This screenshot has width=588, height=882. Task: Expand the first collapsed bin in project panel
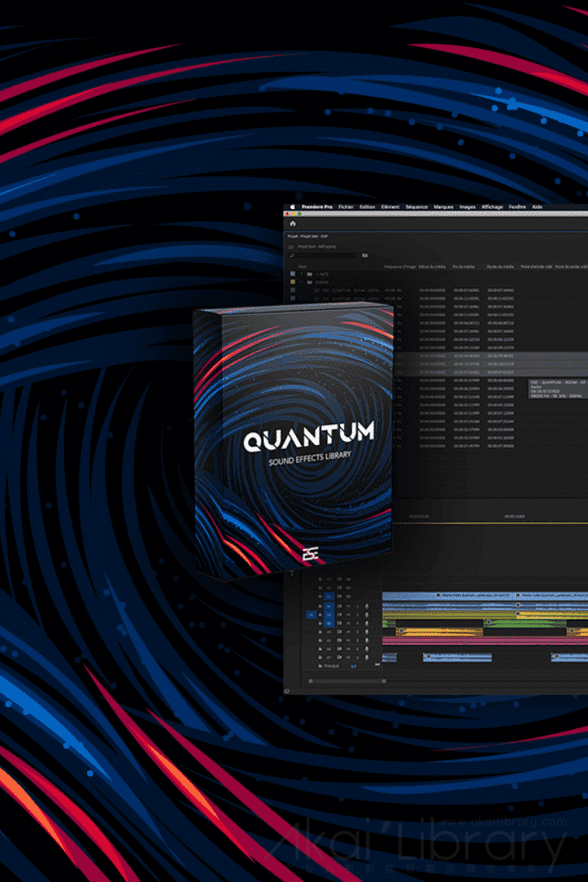tap(302, 274)
